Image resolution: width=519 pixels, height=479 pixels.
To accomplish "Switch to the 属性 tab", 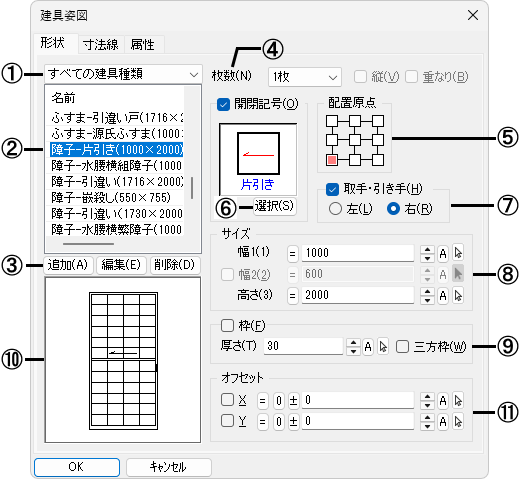I will coord(142,44).
